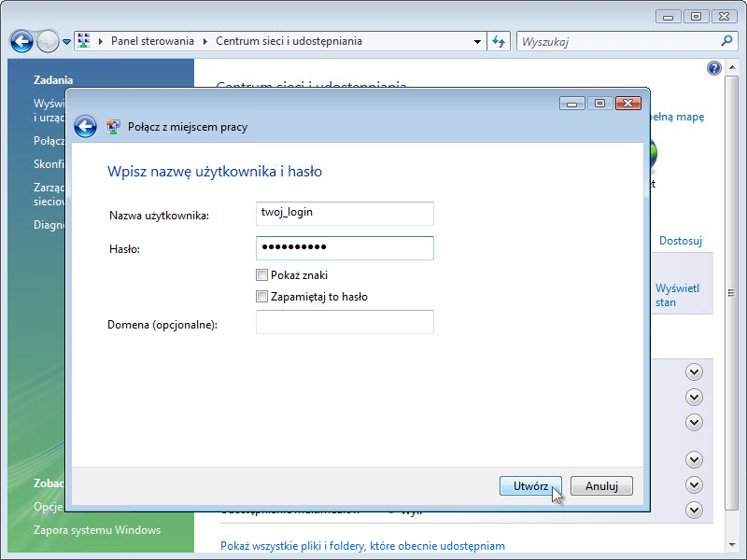747x560 pixels.
Task: Click the search magnifier icon
Action: tap(727, 41)
